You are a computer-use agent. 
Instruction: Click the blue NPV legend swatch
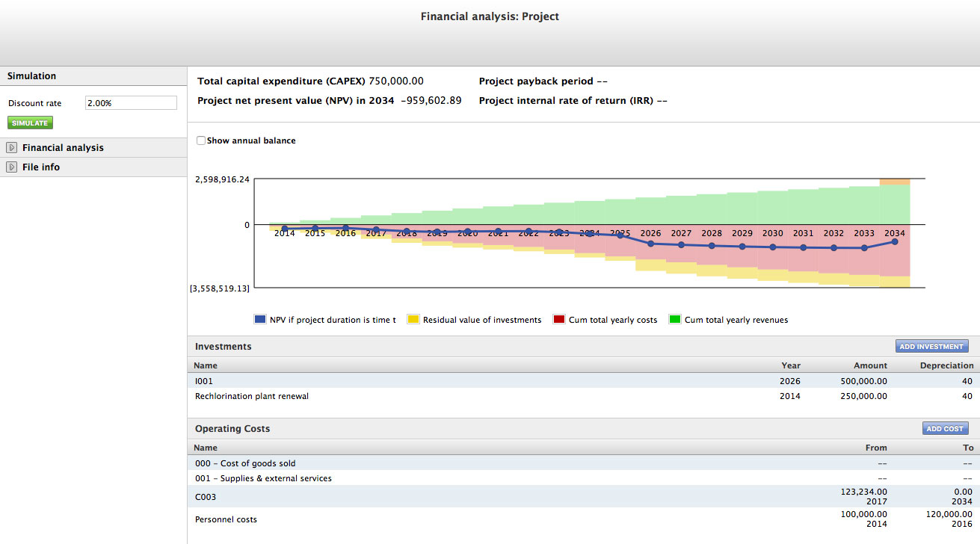point(260,320)
